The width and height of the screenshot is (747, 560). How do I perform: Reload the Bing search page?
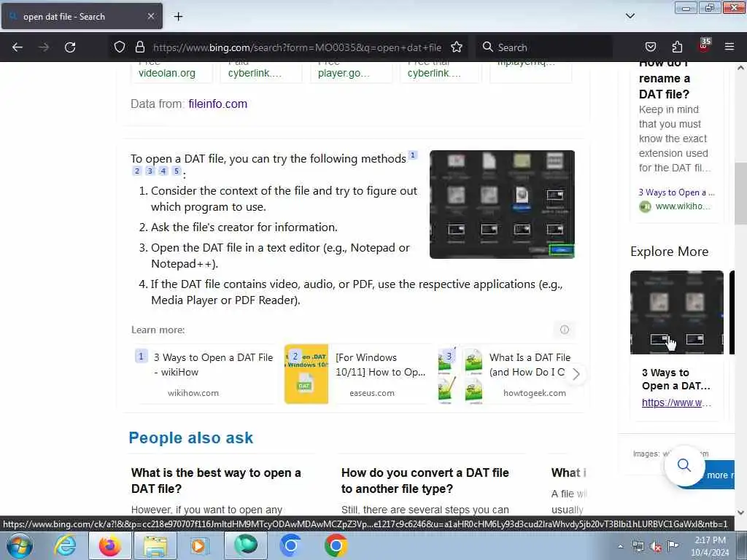coord(70,47)
